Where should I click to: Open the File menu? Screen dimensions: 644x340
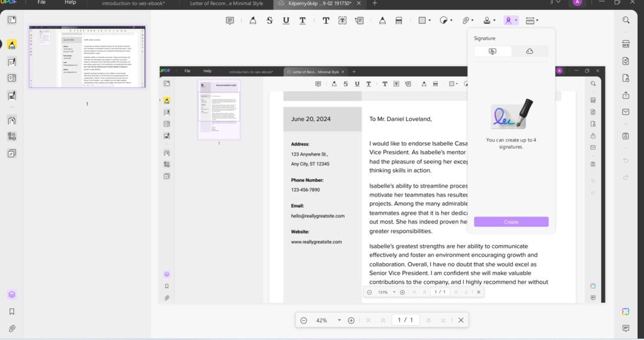(x=42, y=3)
